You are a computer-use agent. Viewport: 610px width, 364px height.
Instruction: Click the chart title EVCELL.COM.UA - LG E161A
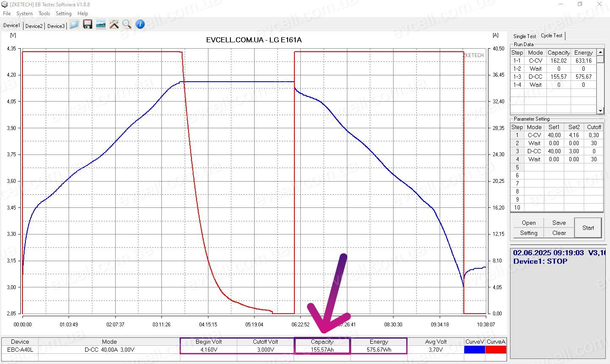coord(254,40)
